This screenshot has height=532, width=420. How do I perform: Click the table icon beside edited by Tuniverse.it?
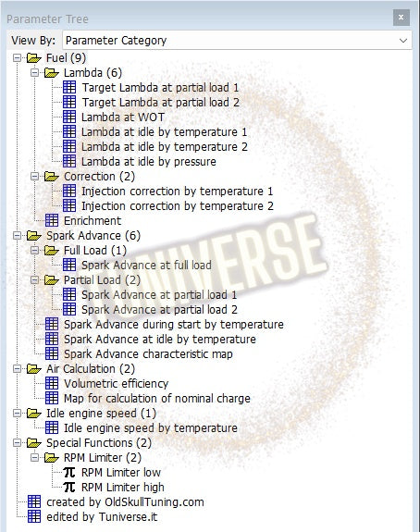pyautogui.click(x=34, y=516)
